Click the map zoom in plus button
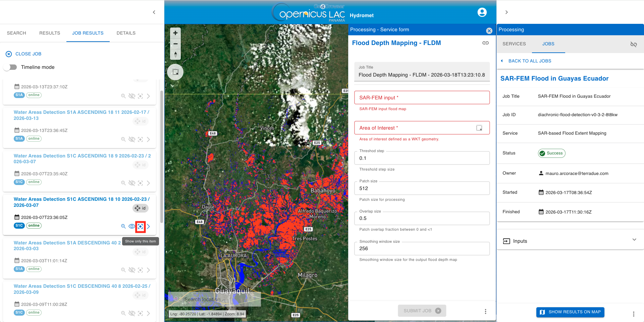Image resolution: width=644 pixels, height=322 pixels. (x=175, y=33)
